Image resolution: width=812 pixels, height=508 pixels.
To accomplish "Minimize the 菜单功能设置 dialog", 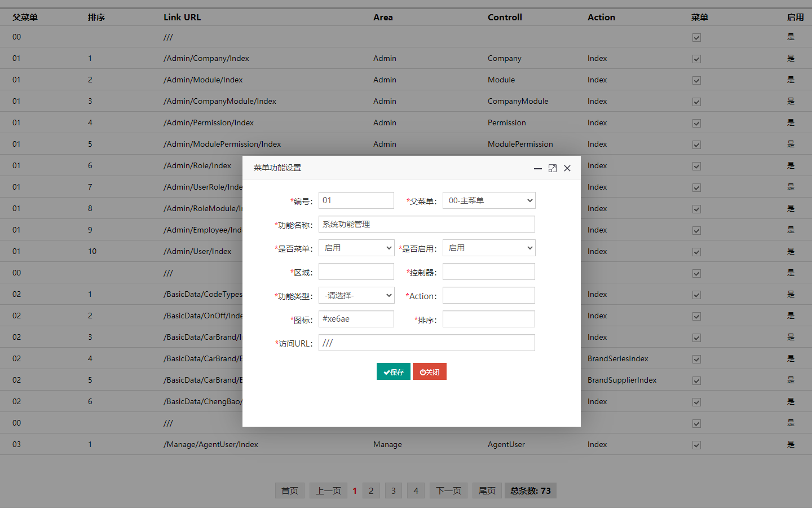I will [537, 168].
